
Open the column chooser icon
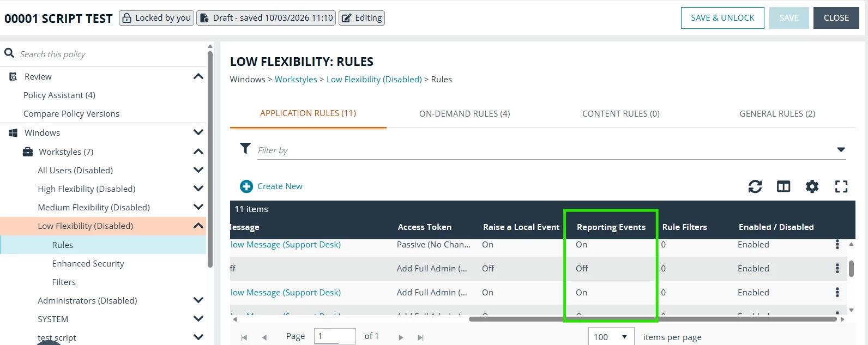click(x=783, y=186)
